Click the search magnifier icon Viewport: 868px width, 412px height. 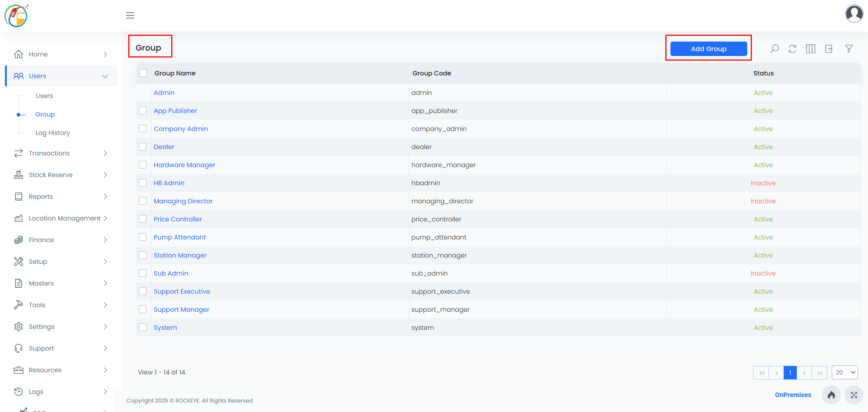[x=774, y=49]
